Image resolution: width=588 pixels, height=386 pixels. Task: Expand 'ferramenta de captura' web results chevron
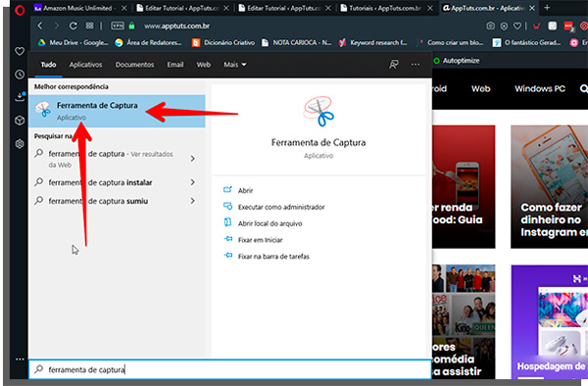click(192, 159)
